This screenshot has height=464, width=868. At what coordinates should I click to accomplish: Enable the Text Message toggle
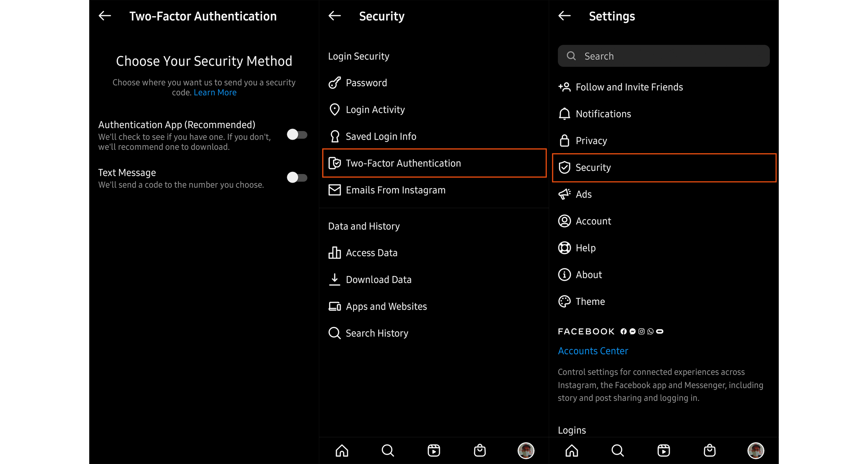pyautogui.click(x=297, y=178)
